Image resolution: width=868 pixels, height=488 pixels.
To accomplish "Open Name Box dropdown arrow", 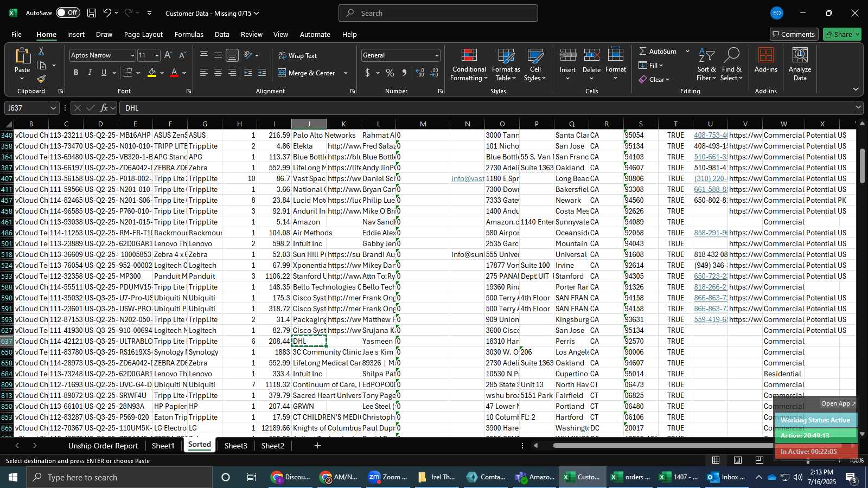I will tap(53, 108).
